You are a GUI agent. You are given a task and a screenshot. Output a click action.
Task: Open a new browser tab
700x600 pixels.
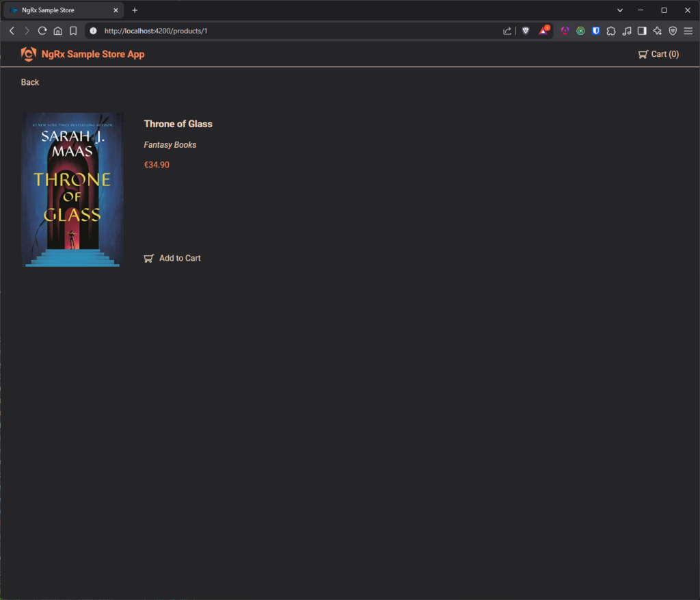pos(135,10)
